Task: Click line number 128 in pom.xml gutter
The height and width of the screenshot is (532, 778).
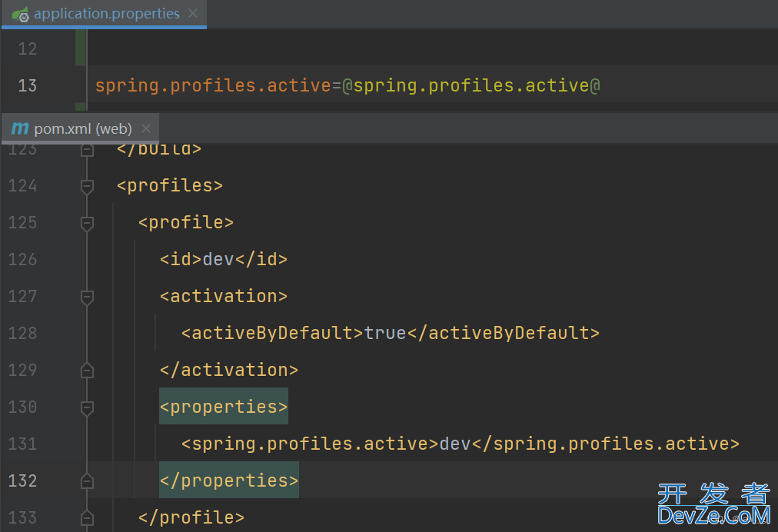Action: (22, 333)
